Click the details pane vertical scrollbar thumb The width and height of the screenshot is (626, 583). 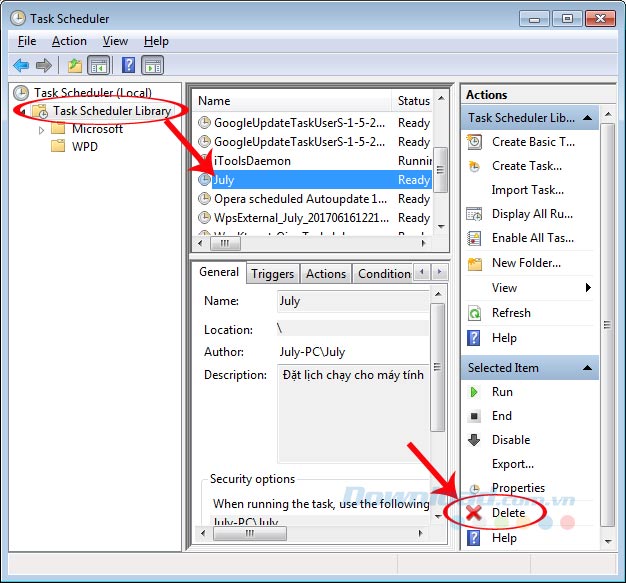[438, 367]
